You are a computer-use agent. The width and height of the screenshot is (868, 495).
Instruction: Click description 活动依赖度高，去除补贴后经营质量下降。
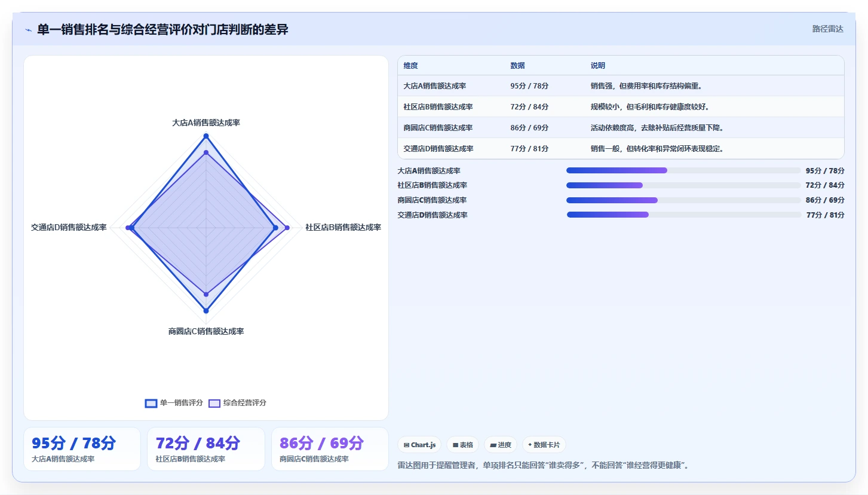659,128
